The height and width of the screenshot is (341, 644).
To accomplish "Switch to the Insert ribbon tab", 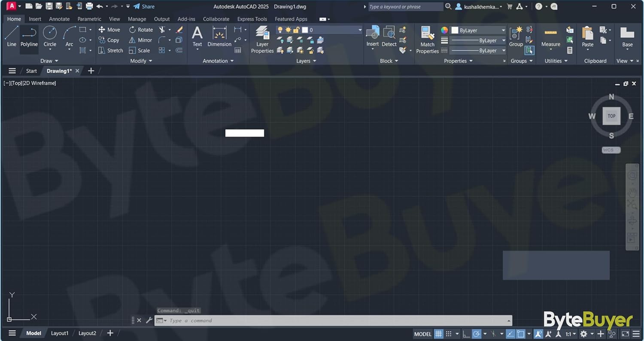I will pyautogui.click(x=35, y=19).
